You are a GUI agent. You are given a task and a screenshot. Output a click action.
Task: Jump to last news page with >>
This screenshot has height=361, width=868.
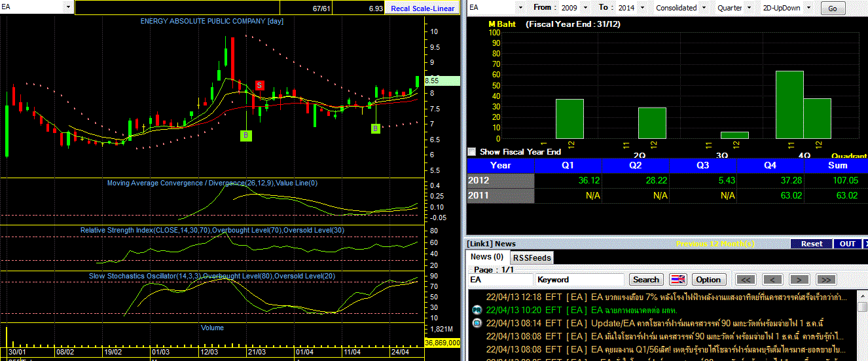click(x=826, y=280)
